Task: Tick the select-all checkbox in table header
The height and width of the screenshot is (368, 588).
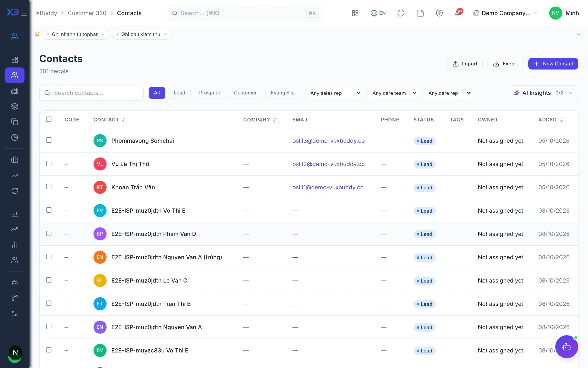Action: pyautogui.click(x=49, y=119)
